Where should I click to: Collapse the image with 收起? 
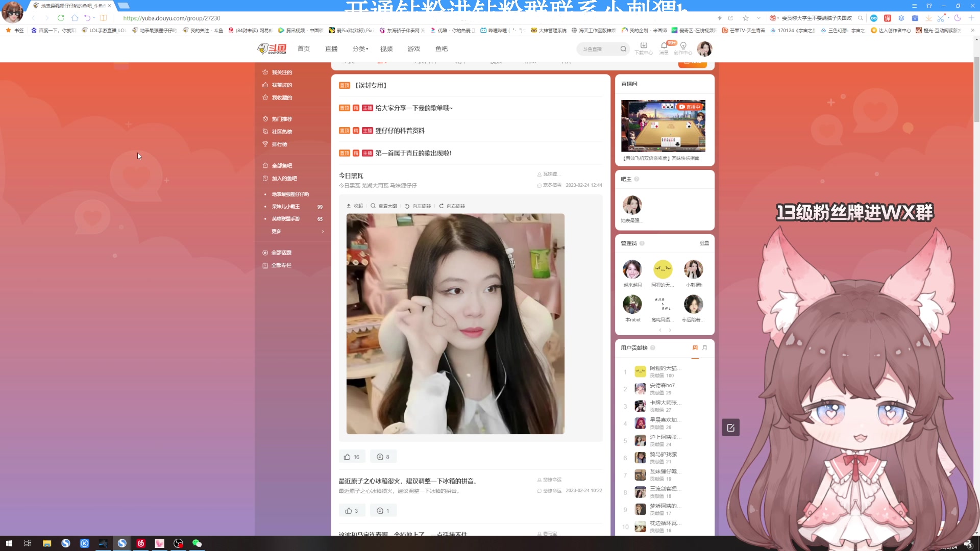point(355,206)
